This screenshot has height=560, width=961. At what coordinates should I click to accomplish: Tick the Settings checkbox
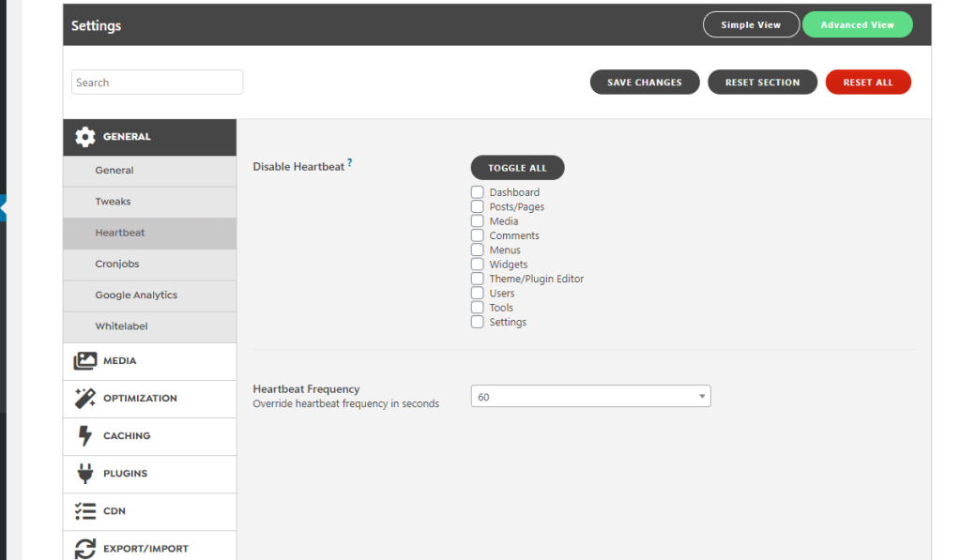tap(478, 322)
